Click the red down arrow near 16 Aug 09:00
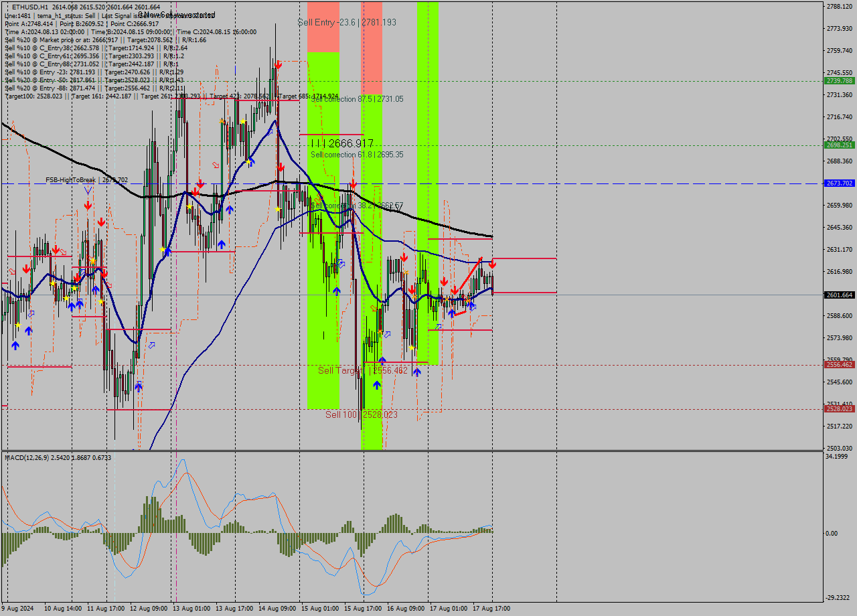 pyautogui.click(x=405, y=257)
